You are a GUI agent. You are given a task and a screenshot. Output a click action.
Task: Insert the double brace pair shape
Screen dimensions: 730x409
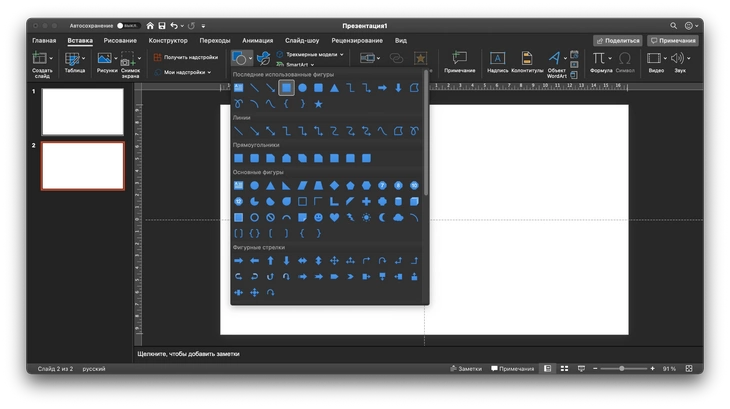pyautogui.click(x=255, y=233)
